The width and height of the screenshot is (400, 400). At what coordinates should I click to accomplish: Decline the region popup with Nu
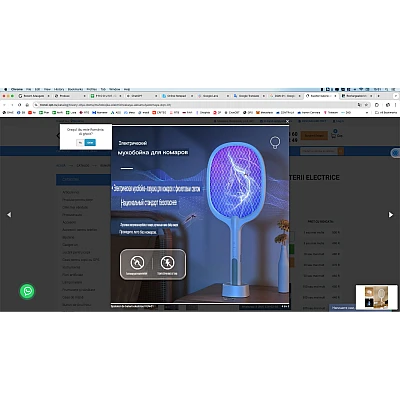(80, 143)
